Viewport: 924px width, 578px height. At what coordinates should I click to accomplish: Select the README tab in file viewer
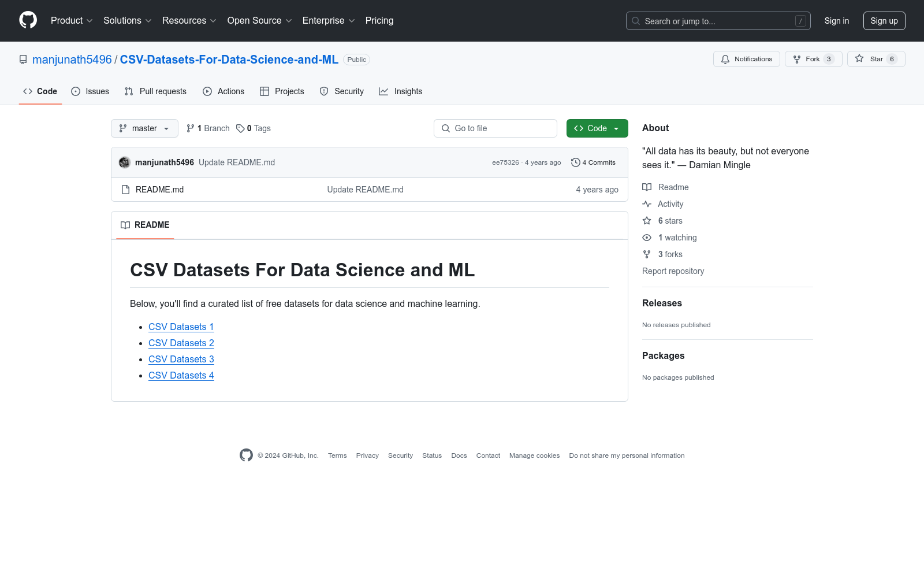(145, 225)
